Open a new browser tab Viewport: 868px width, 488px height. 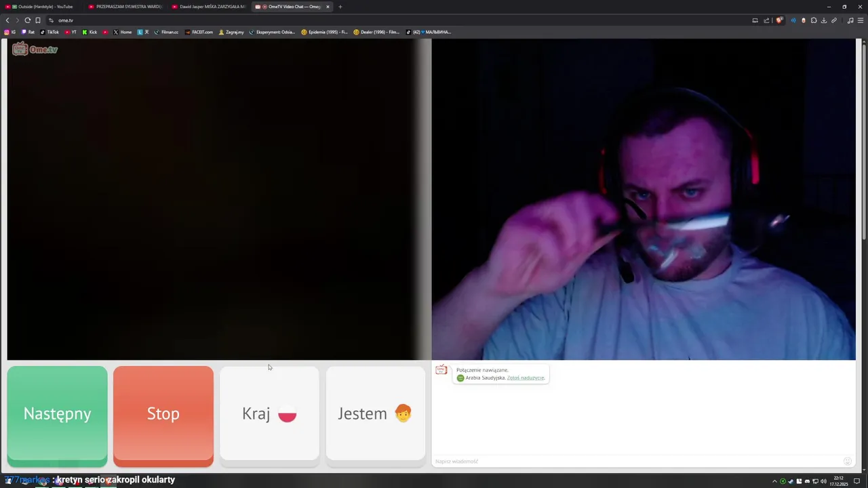340,7
